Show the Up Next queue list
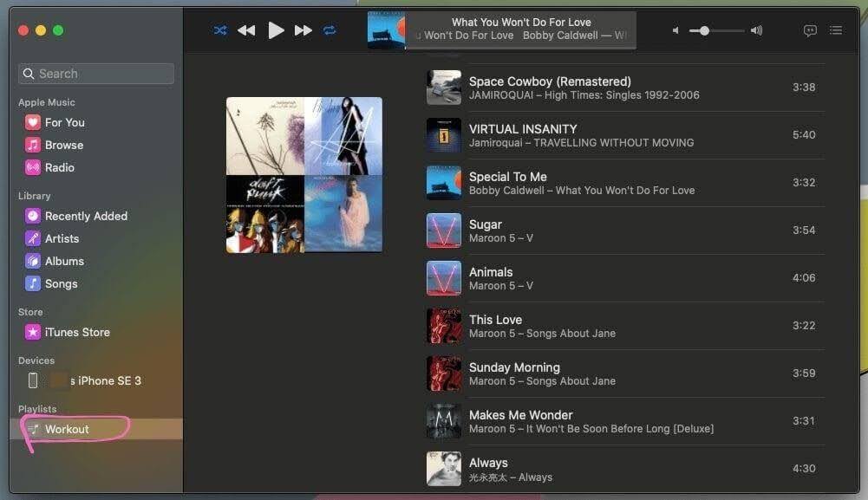This screenshot has width=868, height=500. 836,29
